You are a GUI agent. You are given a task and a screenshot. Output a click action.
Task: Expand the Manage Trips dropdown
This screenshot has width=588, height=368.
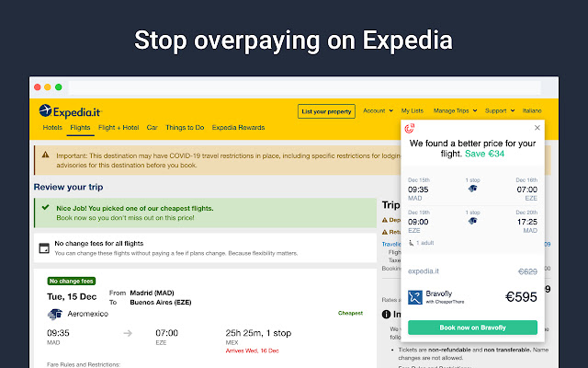pyautogui.click(x=456, y=110)
